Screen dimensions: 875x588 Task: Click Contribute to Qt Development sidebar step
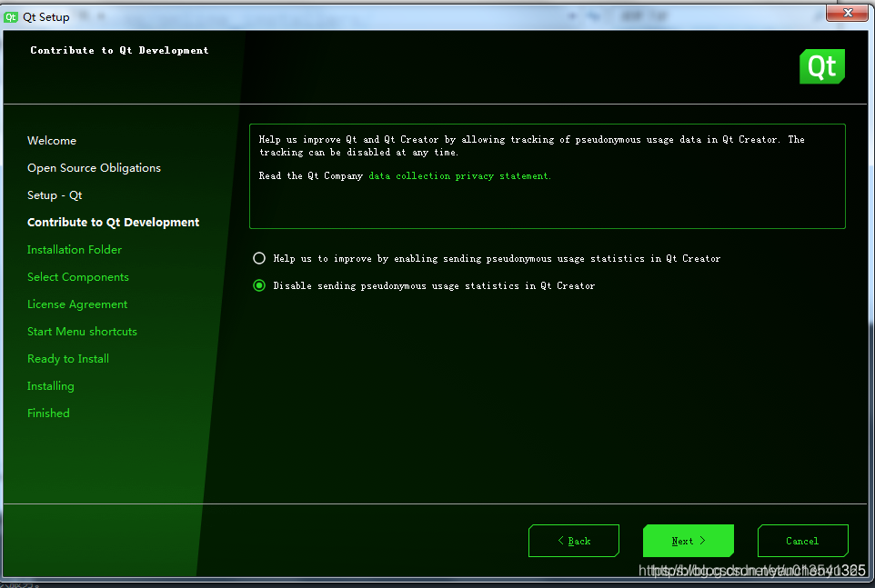pyautogui.click(x=114, y=223)
